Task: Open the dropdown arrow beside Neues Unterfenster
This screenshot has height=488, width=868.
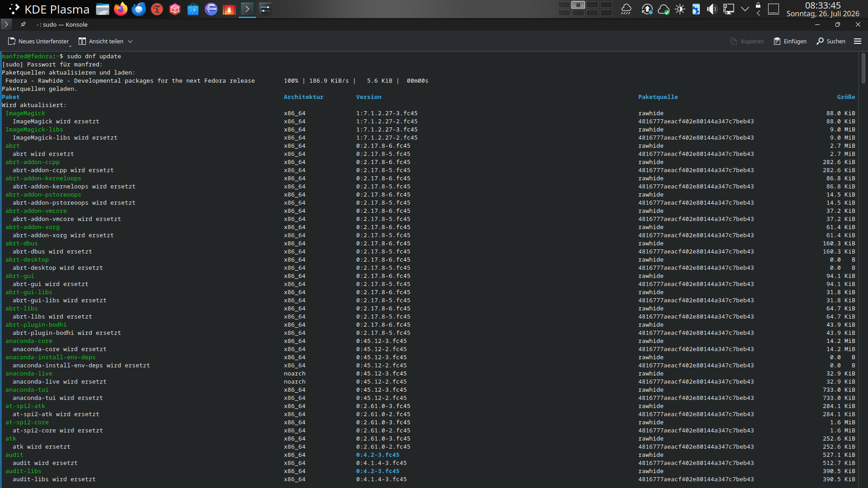Action: pos(70,45)
